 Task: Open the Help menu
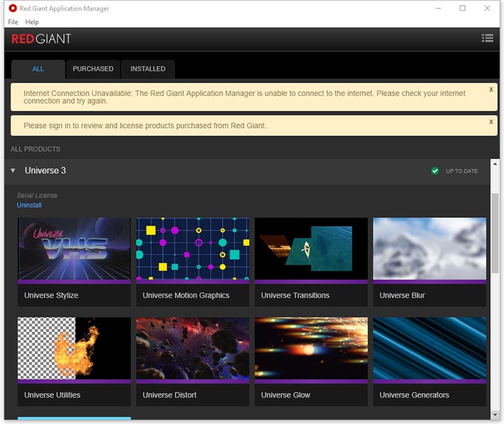(x=32, y=22)
